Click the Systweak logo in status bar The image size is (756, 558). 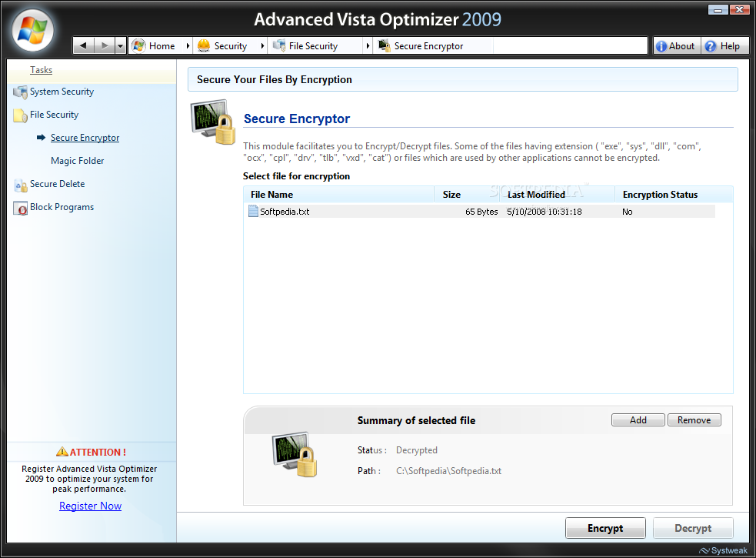tap(723, 550)
